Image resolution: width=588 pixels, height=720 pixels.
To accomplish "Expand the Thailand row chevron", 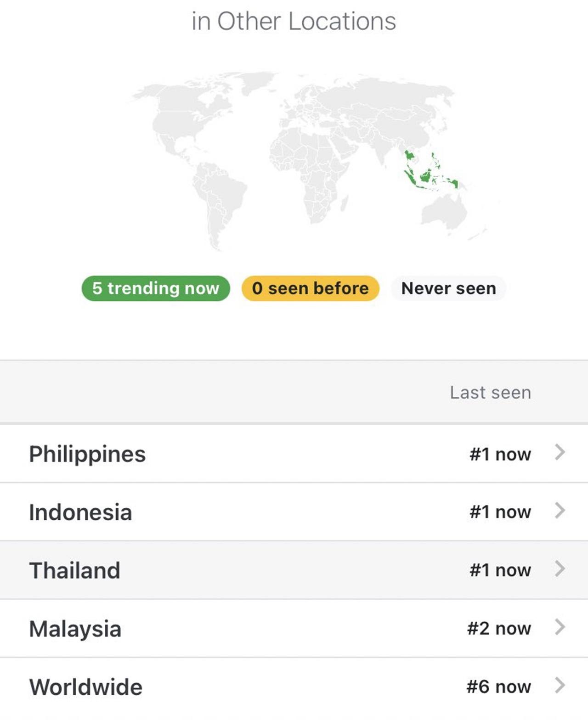I will [x=560, y=569].
